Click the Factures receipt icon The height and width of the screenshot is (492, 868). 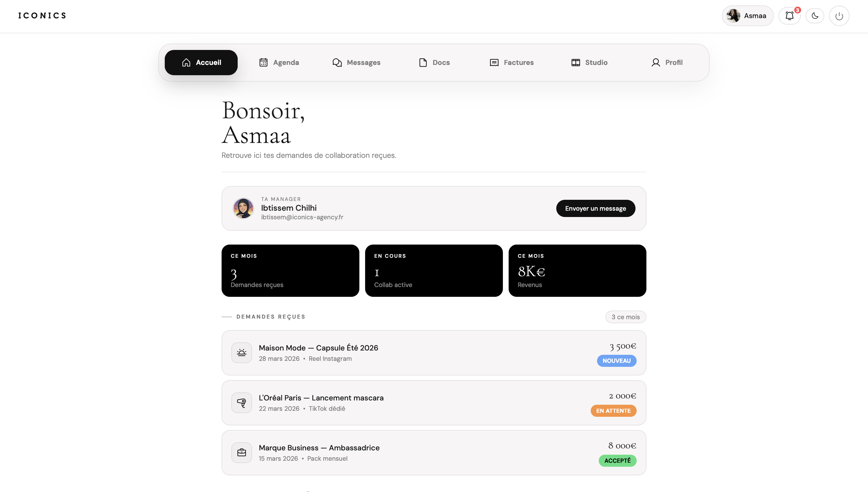click(x=494, y=63)
